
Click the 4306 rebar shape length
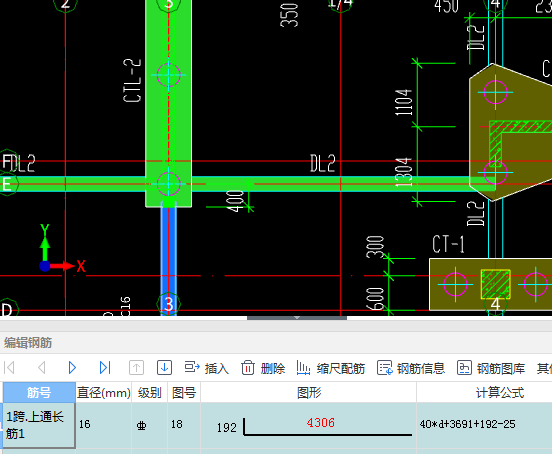click(x=320, y=422)
